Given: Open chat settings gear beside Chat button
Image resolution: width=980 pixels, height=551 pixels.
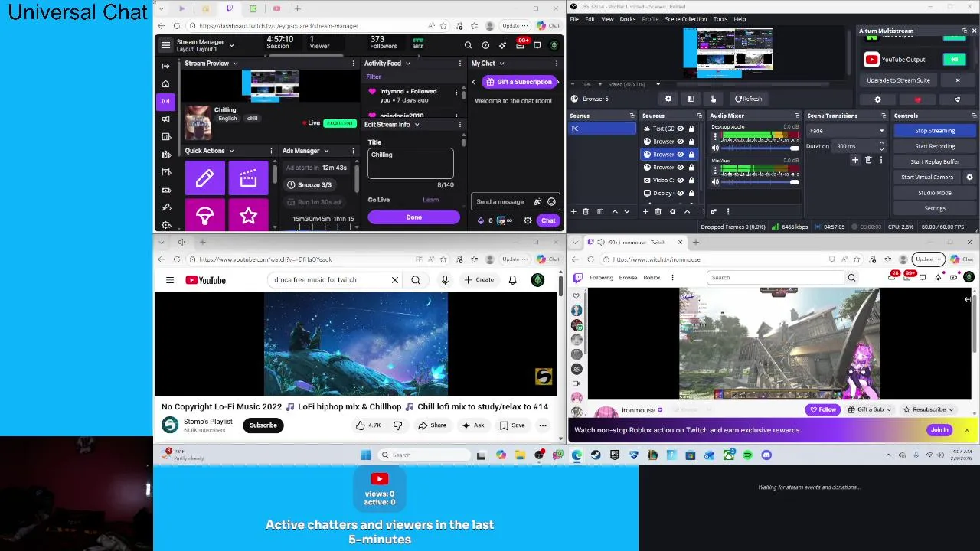Looking at the screenshot, I should click(x=528, y=220).
